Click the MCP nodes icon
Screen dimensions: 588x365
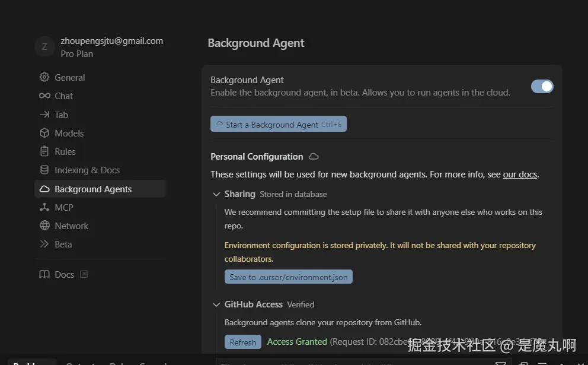44,207
